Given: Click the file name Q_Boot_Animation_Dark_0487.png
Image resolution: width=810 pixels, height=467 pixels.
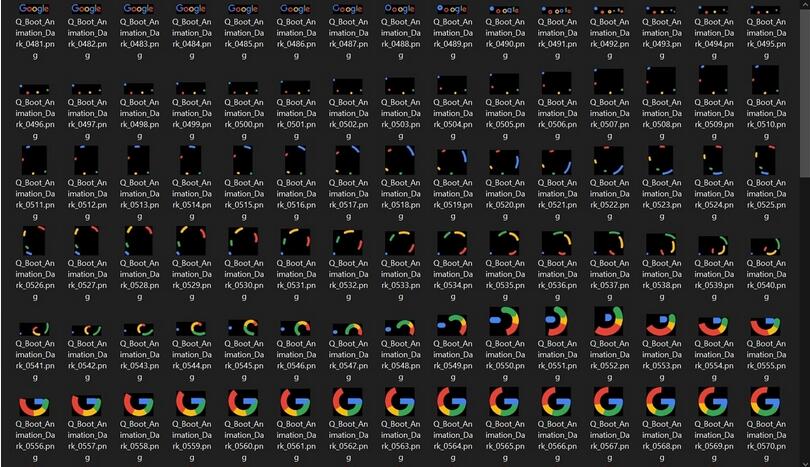Looking at the screenshot, I should (348, 39).
